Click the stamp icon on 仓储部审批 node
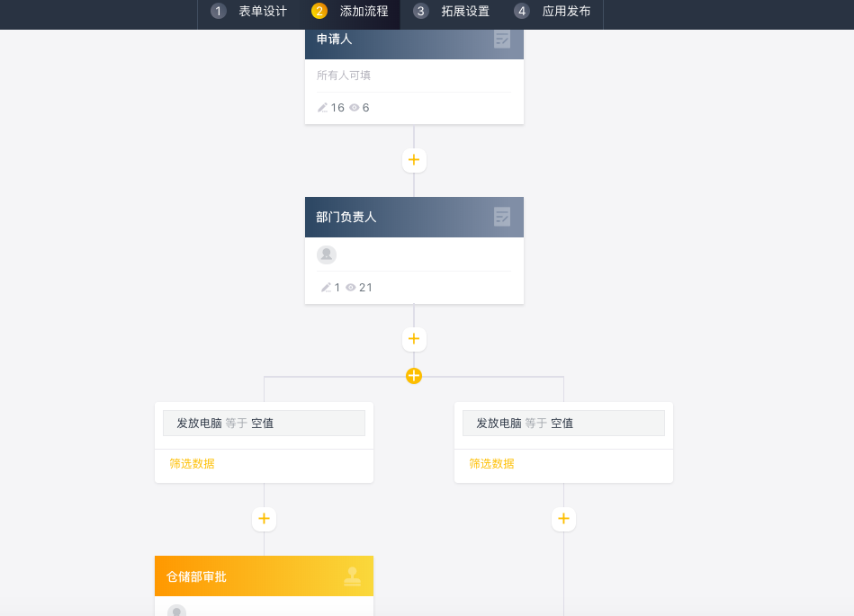The height and width of the screenshot is (616, 854). 353,576
